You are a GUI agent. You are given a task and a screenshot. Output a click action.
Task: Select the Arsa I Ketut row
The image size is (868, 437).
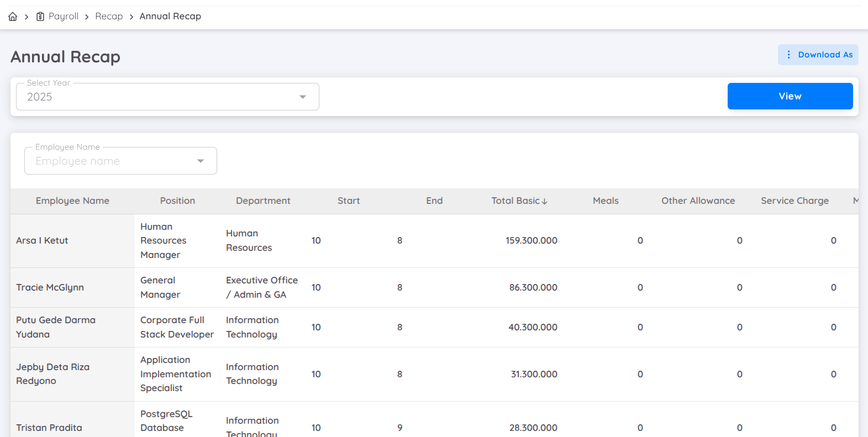[42, 241]
